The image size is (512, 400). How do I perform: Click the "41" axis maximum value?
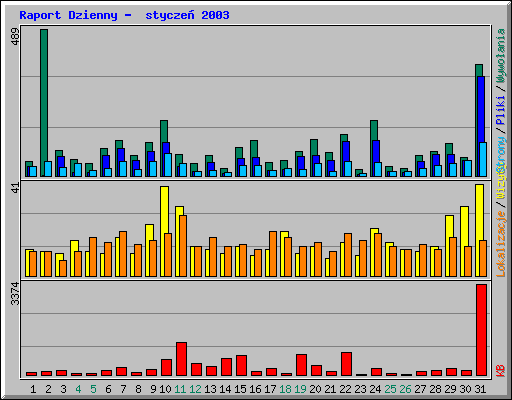[x=15, y=187]
